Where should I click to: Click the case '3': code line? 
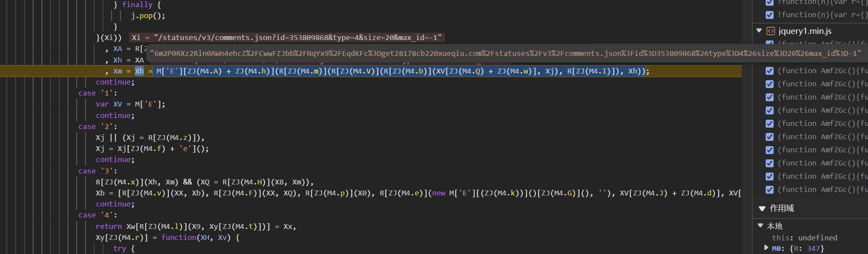coord(98,171)
